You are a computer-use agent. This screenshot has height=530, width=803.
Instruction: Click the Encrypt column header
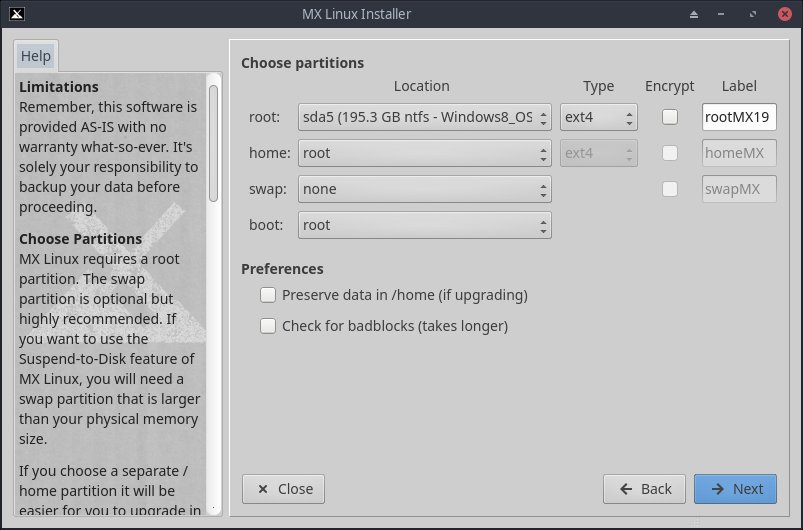[x=669, y=86]
